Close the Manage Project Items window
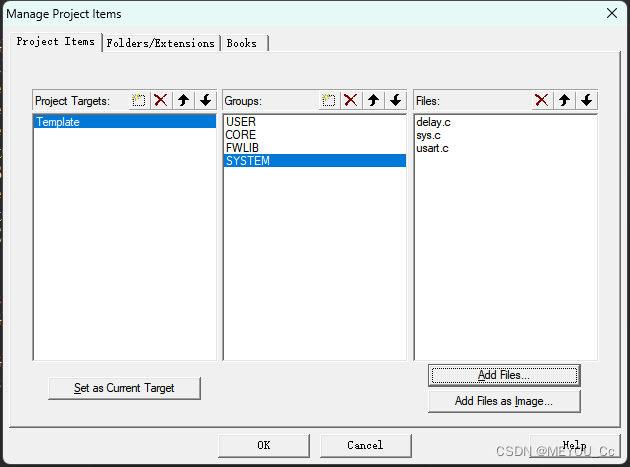Viewport: 630px width, 467px height. (x=612, y=13)
